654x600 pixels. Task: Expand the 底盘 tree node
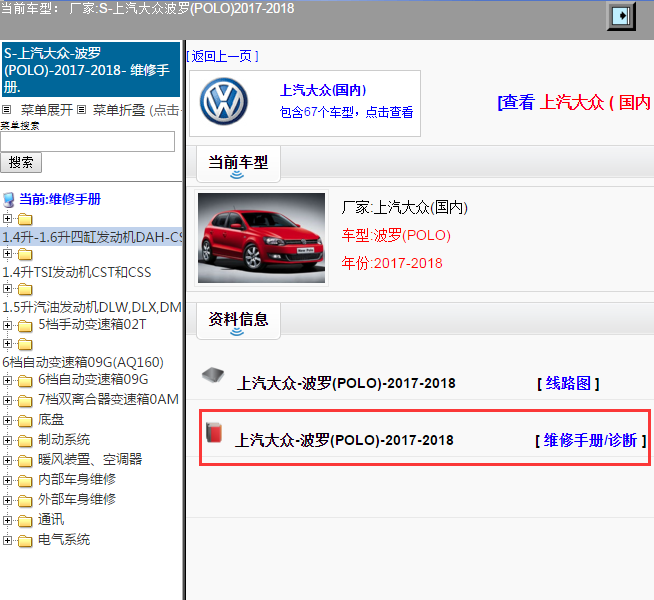coord(7,420)
